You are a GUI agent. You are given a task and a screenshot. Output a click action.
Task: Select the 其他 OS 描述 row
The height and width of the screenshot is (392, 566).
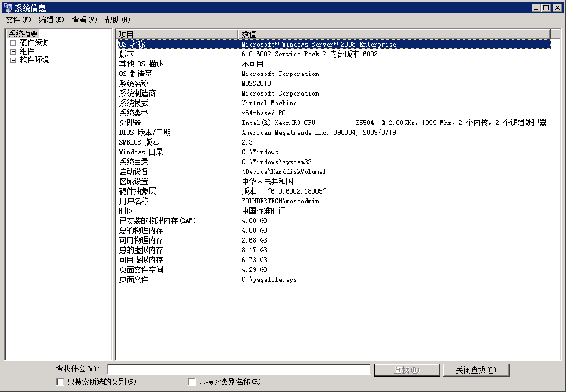click(334, 64)
